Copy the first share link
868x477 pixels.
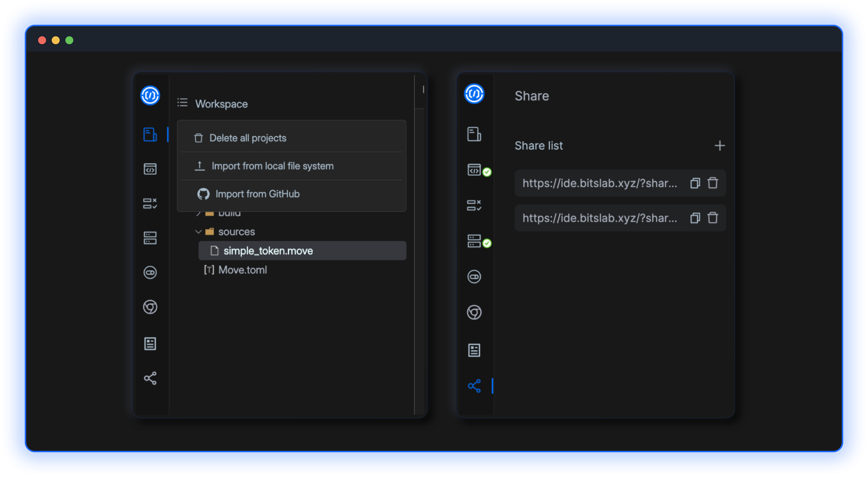coord(695,183)
